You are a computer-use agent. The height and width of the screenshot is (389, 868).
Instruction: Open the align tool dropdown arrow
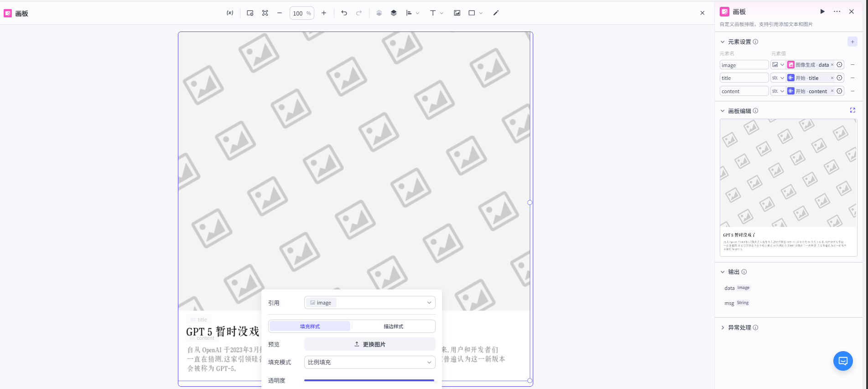click(x=417, y=13)
